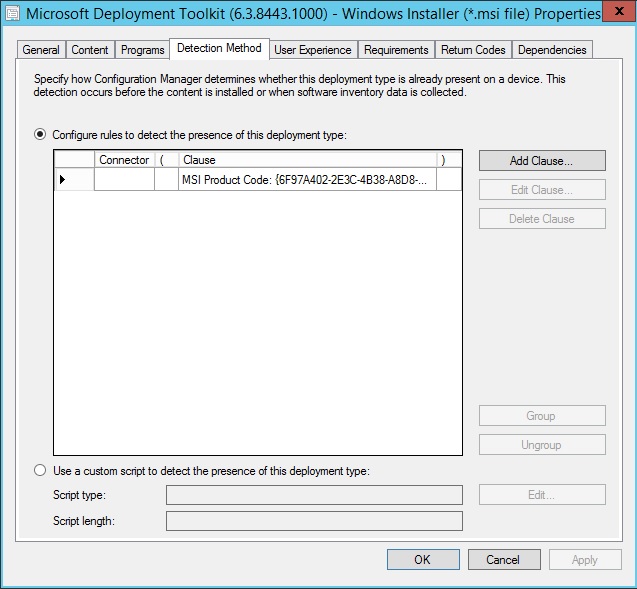Select Configure rules to detect presence option
637x589 pixels.
coord(40,134)
